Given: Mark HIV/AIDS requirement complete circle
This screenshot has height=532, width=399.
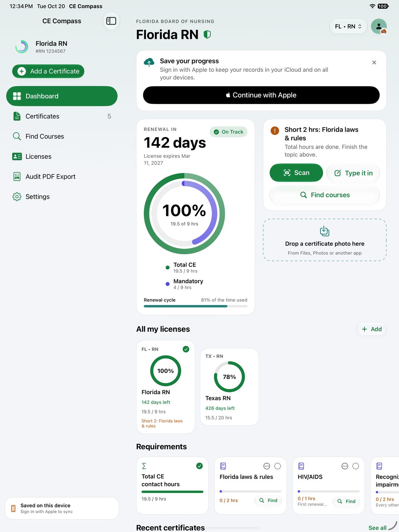Looking at the screenshot, I should pos(355,466).
